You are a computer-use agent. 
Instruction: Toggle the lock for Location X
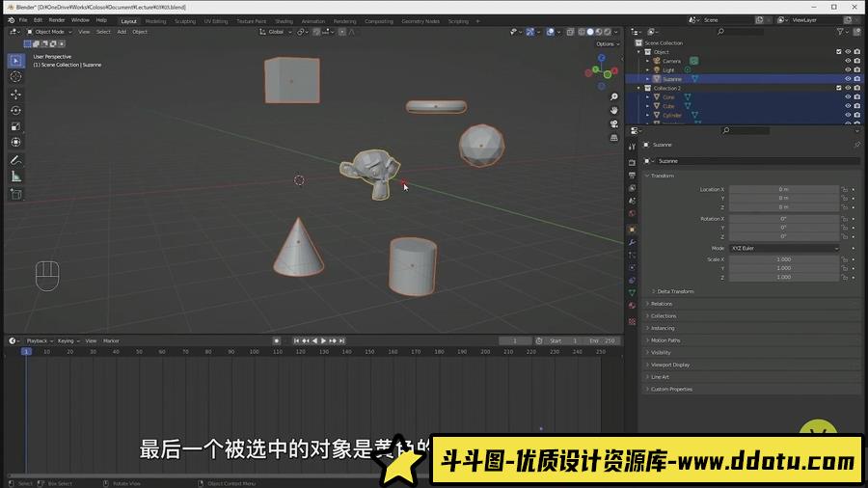coord(844,190)
